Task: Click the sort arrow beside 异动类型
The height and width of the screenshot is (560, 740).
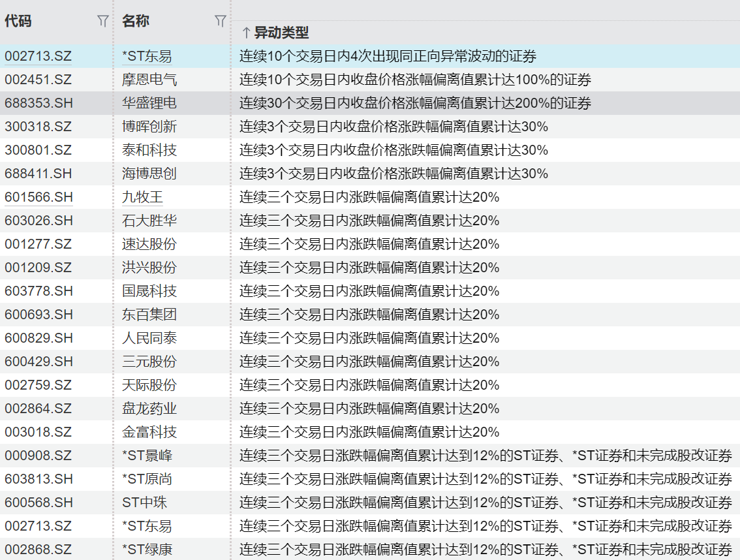Action: tap(246, 33)
